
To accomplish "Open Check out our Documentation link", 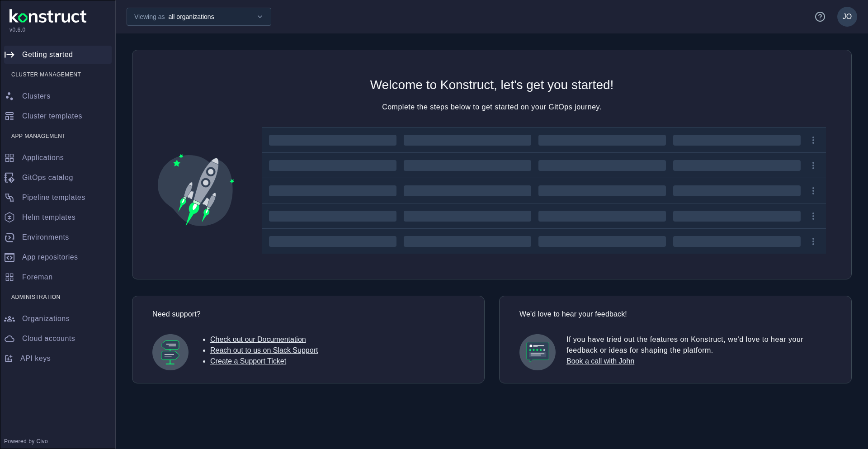I will [258, 340].
